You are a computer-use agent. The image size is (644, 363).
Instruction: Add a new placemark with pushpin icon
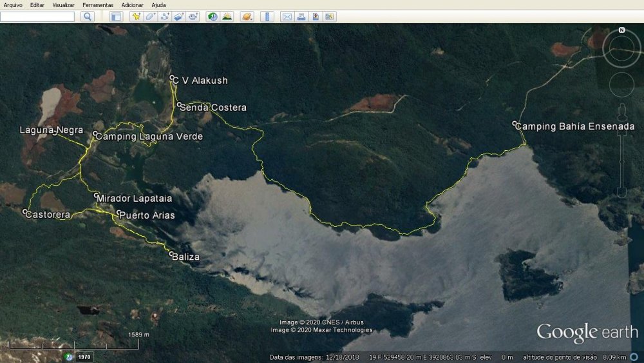pos(136,17)
